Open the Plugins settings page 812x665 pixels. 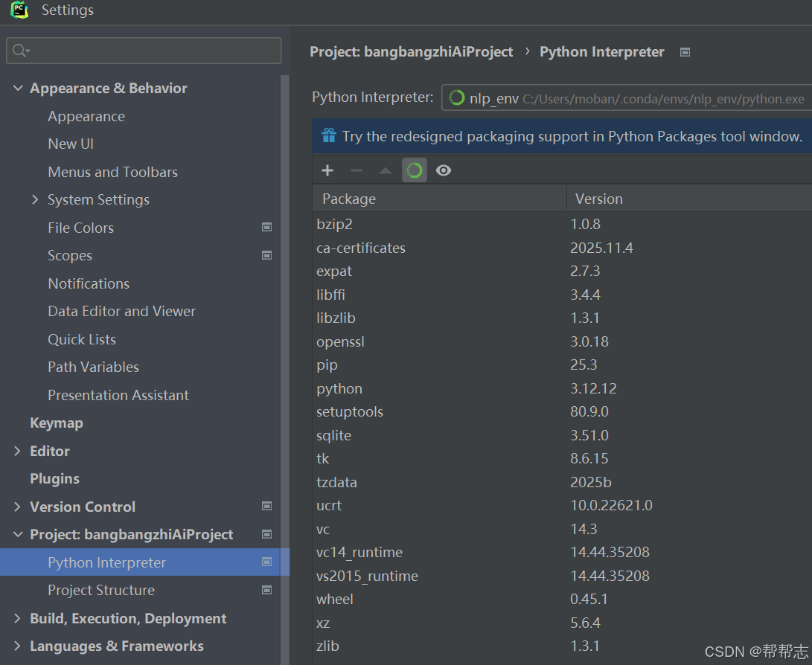55,479
